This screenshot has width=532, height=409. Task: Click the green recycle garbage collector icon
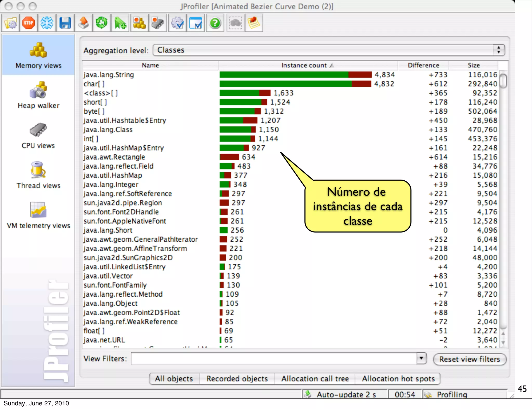[x=102, y=23]
